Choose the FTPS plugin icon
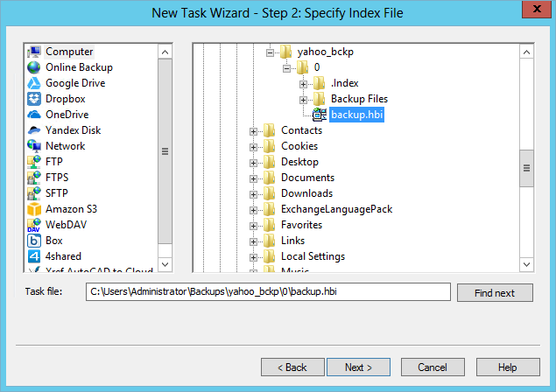This screenshot has width=556, height=392. (x=34, y=178)
